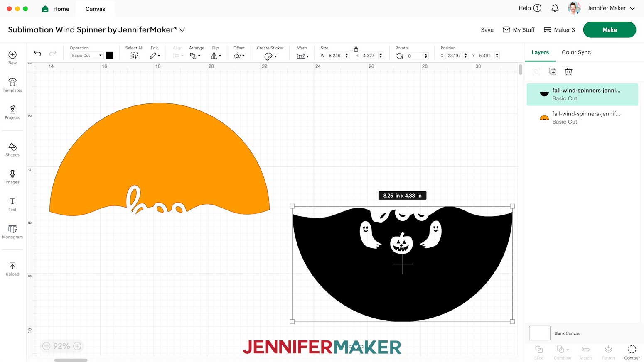Image resolution: width=644 pixels, height=362 pixels.
Task: Click the Contour tool
Action: tap(632, 352)
